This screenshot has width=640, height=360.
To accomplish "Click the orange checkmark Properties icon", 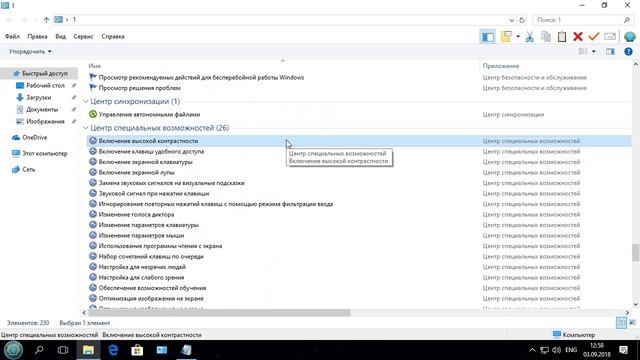I will (x=593, y=37).
